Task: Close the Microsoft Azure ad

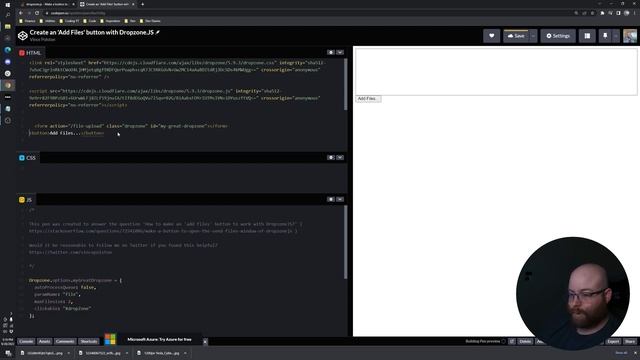Action: click(205, 342)
